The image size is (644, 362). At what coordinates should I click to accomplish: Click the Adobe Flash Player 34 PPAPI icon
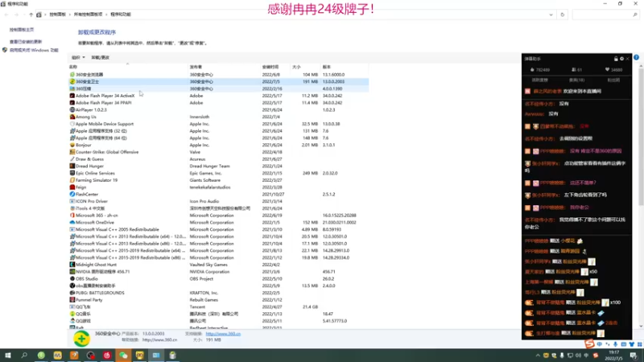pos(72,103)
